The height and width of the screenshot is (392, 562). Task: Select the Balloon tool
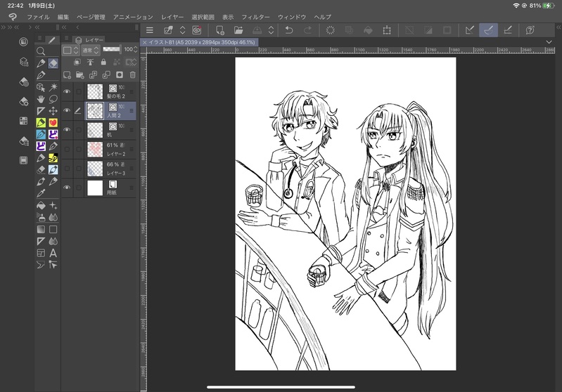point(41,265)
